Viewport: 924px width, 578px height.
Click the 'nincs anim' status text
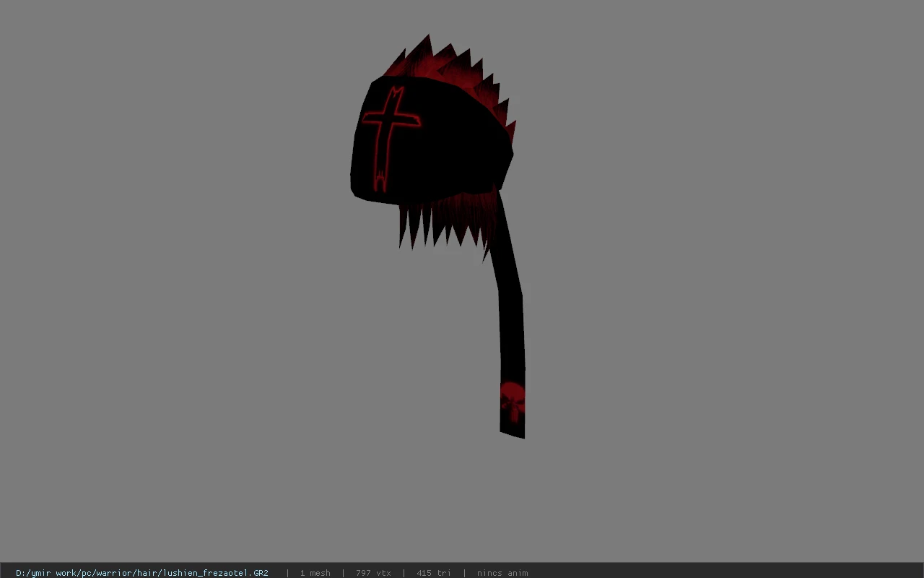click(502, 573)
